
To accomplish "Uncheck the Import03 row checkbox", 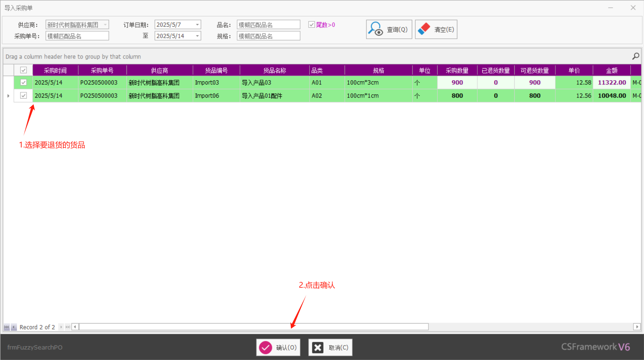I will click(x=23, y=82).
